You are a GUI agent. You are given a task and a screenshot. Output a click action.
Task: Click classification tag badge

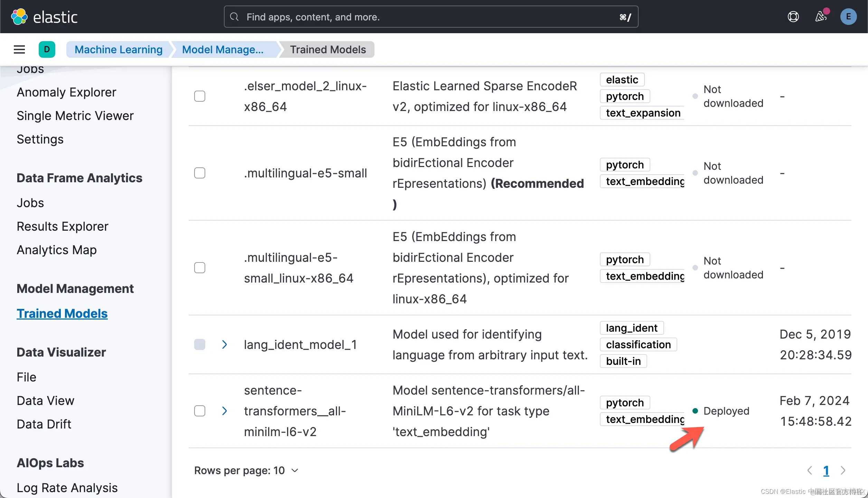click(638, 344)
